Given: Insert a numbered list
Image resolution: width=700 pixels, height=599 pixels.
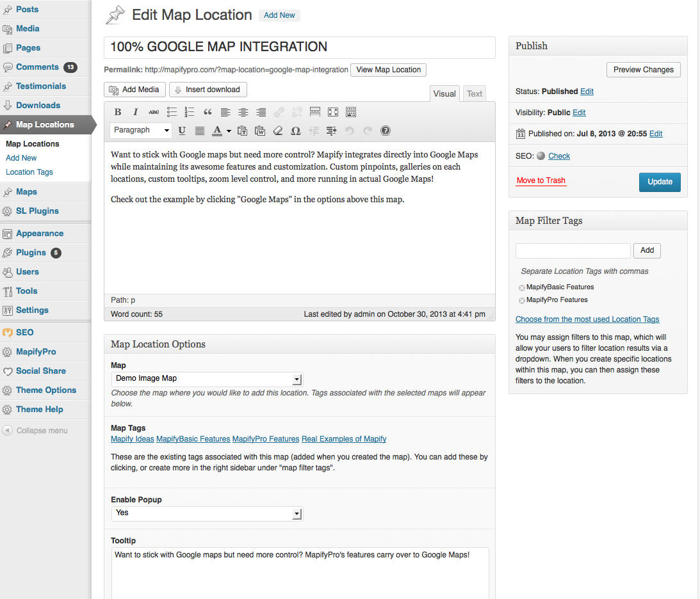Looking at the screenshot, I should click(190, 112).
